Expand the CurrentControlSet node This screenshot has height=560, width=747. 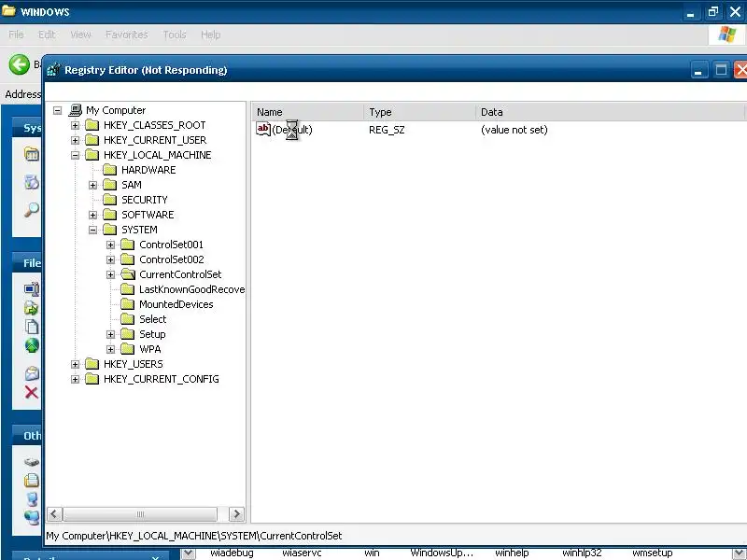(110, 274)
